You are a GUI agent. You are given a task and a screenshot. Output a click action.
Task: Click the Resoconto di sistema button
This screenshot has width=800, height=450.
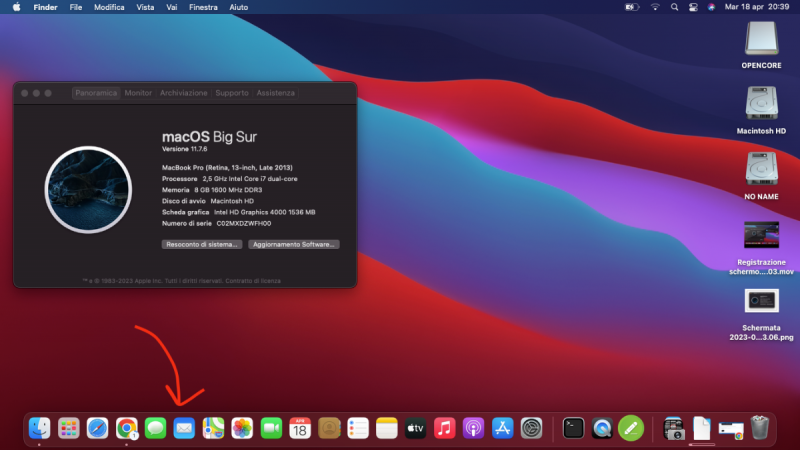pos(201,244)
